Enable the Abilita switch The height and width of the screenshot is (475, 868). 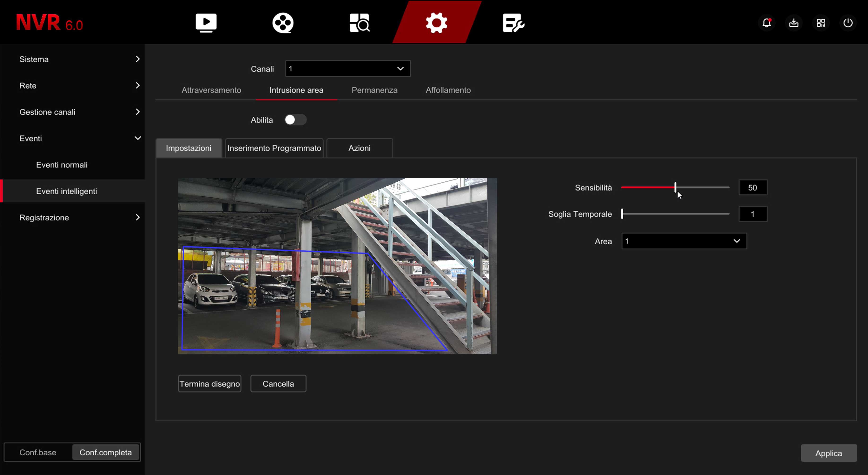[296, 120]
